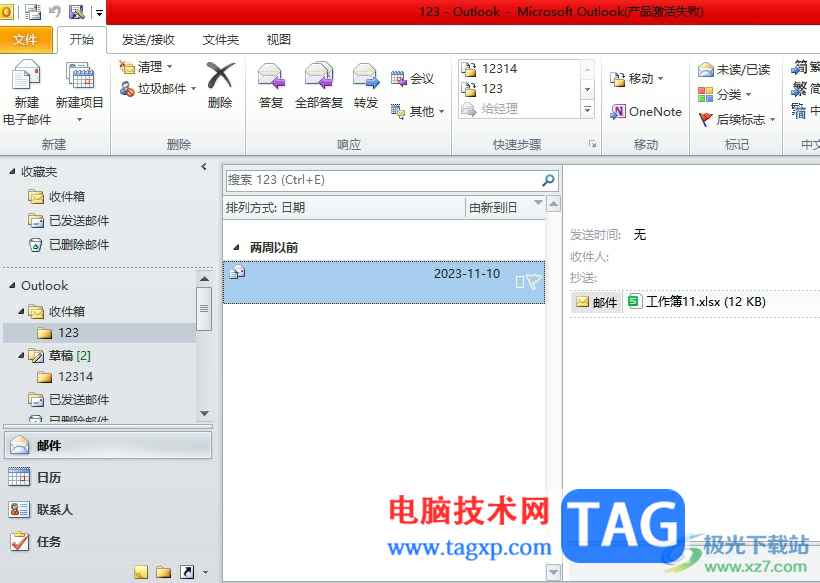The width and height of the screenshot is (820, 583).
Task: Customize quick access toolbar dropdown
Action: click(99, 12)
